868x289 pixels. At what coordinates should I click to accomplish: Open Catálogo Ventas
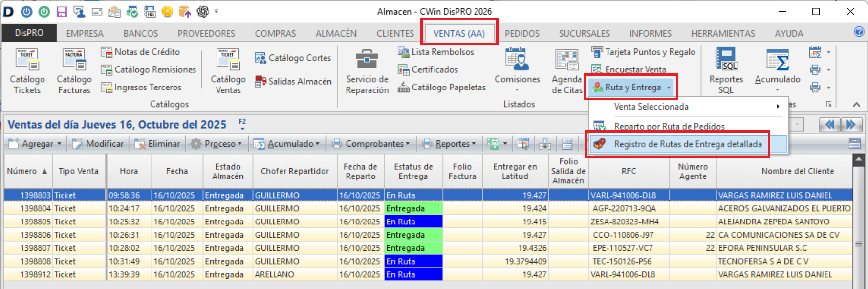click(228, 71)
